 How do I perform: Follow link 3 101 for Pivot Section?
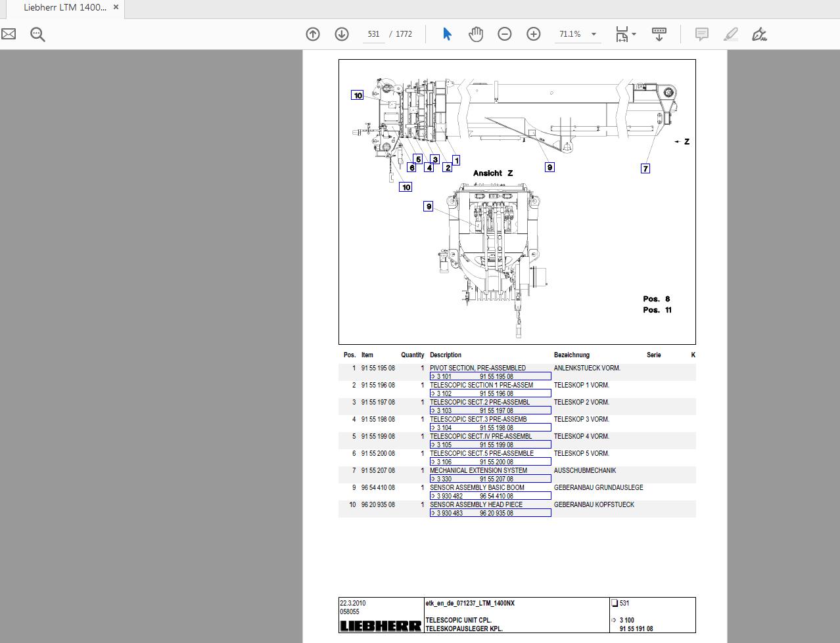490,376
